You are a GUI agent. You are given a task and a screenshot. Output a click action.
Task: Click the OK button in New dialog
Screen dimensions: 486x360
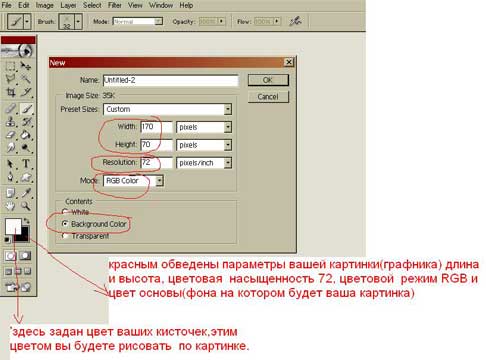point(268,80)
